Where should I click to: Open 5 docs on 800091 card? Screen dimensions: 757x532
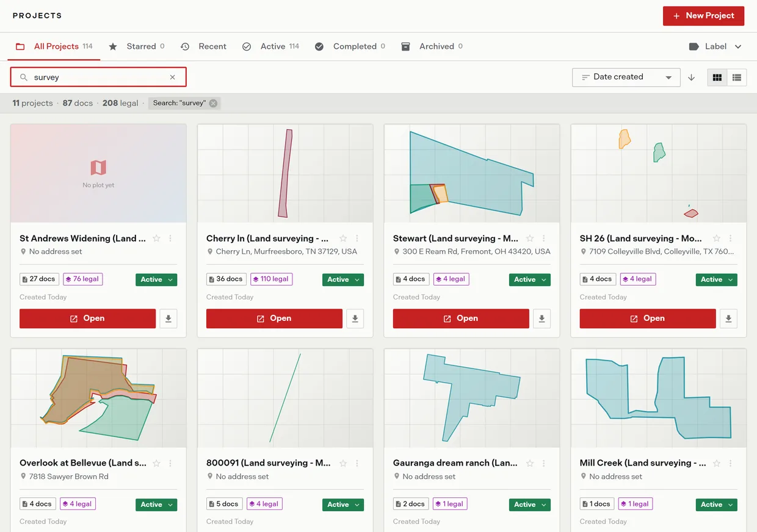(223, 504)
